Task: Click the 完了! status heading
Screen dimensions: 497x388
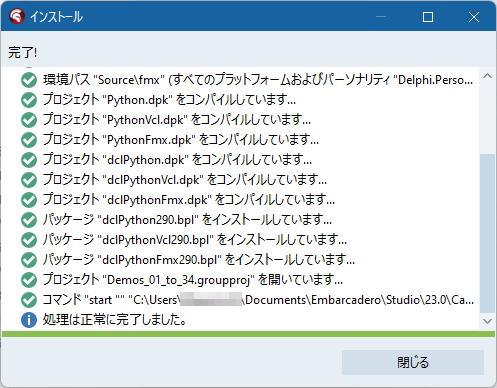Action: (x=23, y=53)
